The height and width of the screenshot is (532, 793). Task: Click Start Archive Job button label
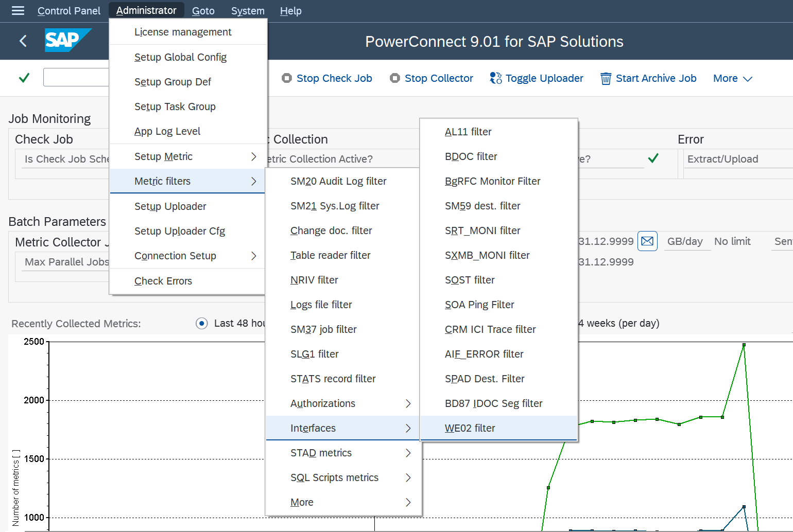(656, 78)
